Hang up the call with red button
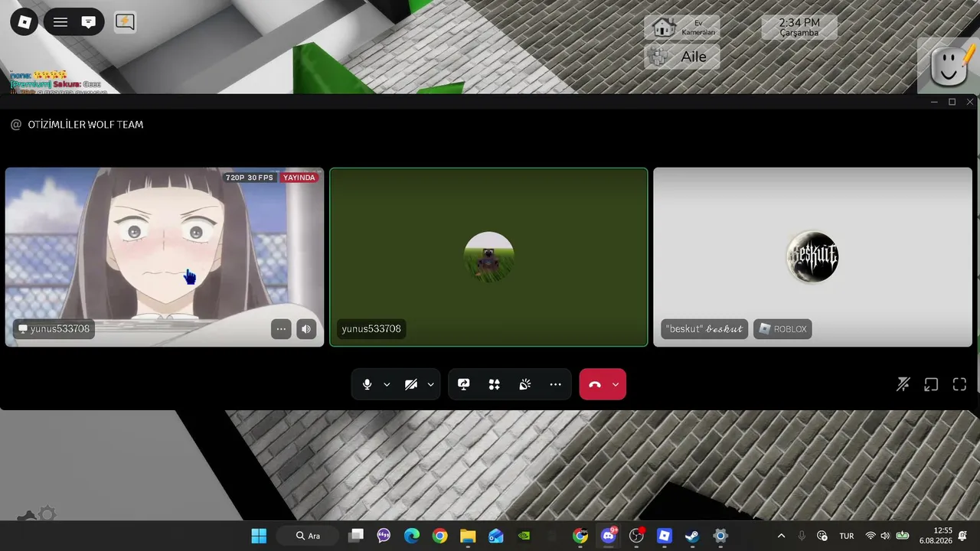 (x=594, y=384)
